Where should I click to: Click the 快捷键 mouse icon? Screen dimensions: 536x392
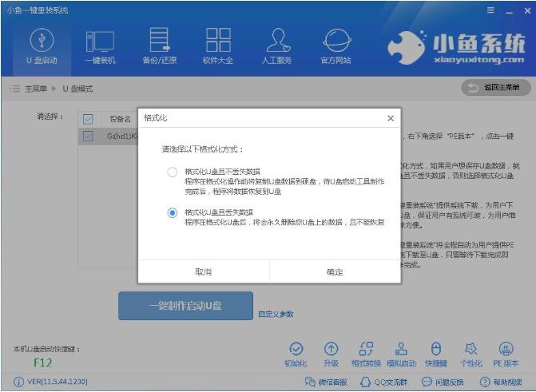tap(436, 349)
